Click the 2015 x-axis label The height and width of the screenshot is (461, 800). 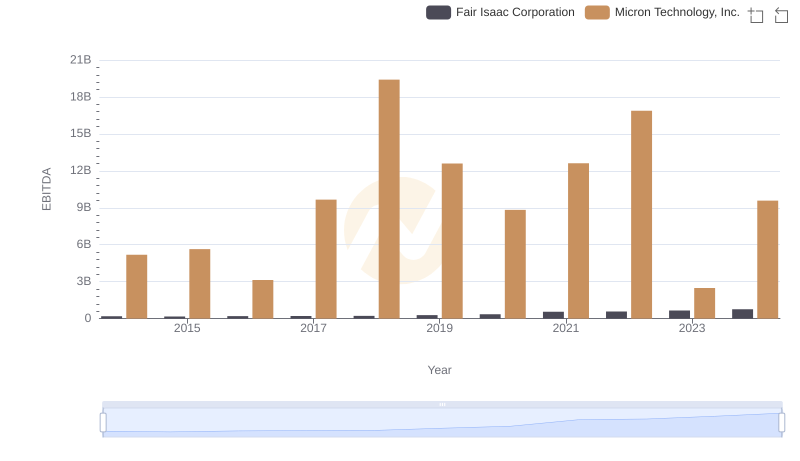187,328
